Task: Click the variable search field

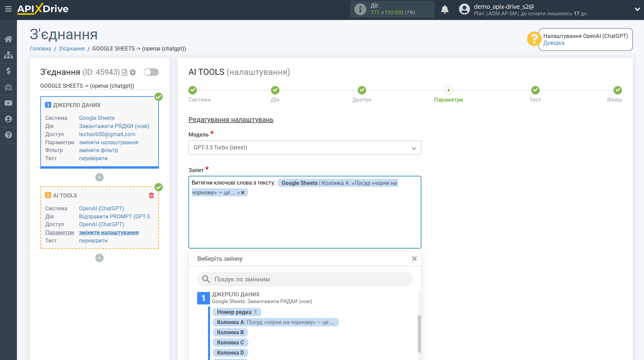Action: (x=305, y=279)
